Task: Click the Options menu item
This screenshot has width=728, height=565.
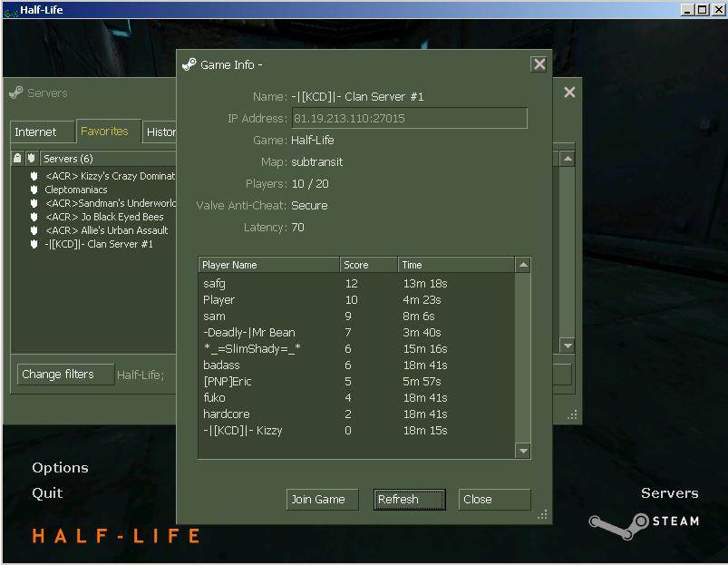Action: point(60,467)
